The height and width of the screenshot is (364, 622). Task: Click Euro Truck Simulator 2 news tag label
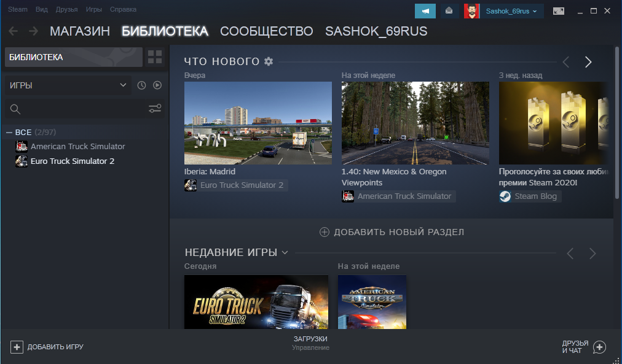(x=242, y=185)
